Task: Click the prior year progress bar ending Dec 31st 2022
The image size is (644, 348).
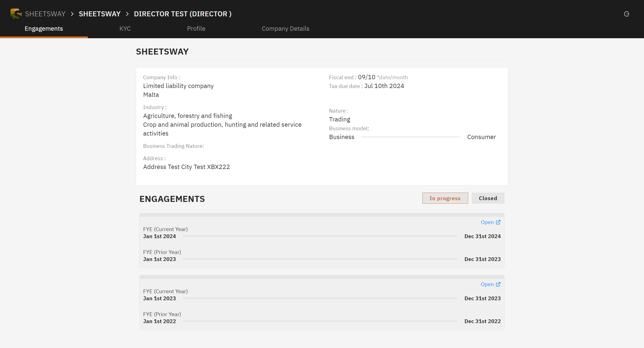Action: pos(320,321)
